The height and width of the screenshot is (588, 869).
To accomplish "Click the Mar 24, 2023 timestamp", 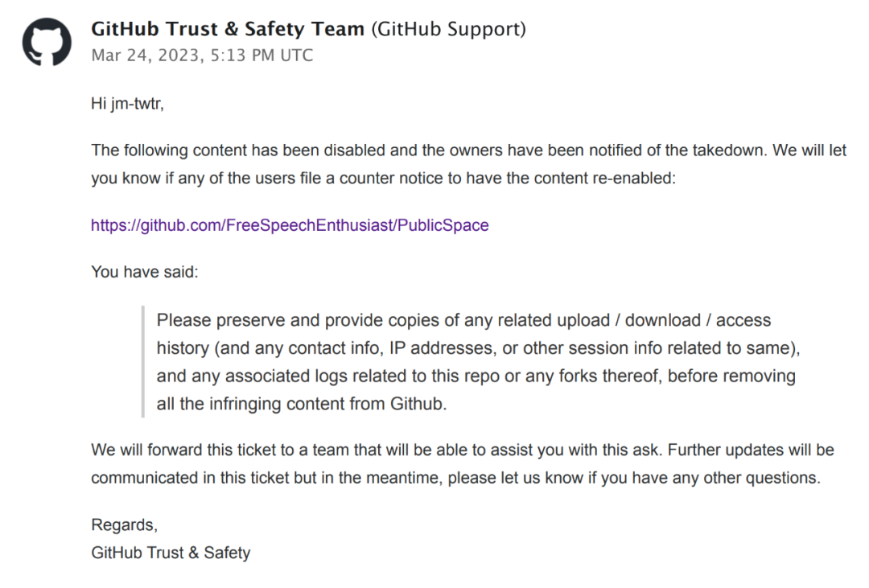I will coord(202,56).
